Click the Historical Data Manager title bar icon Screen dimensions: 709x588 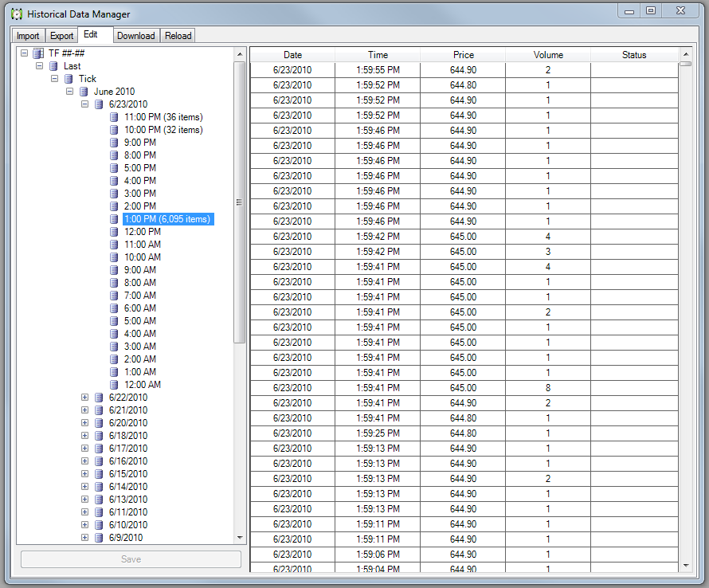17,14
